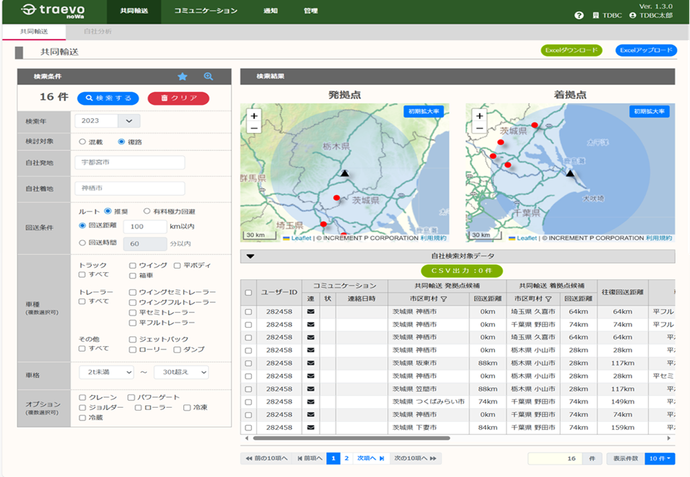The image size is (690, 477).
Task: Click the envelope icon in first table row
Action: [x=310, y=311]
